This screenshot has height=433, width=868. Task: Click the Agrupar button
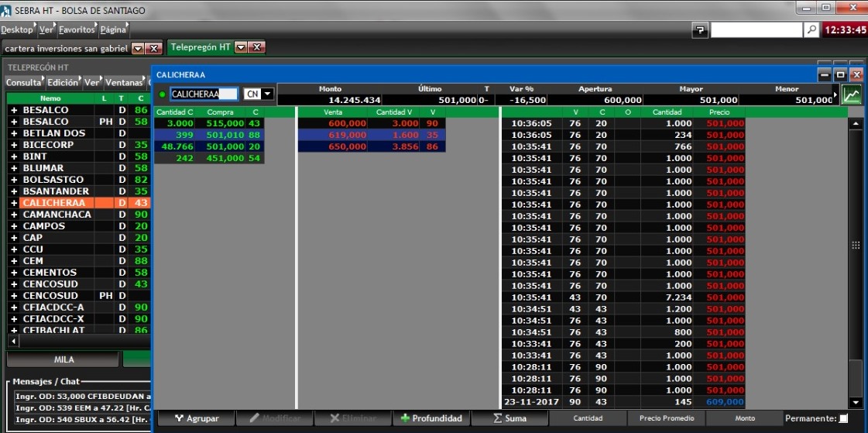pos(197,418)
